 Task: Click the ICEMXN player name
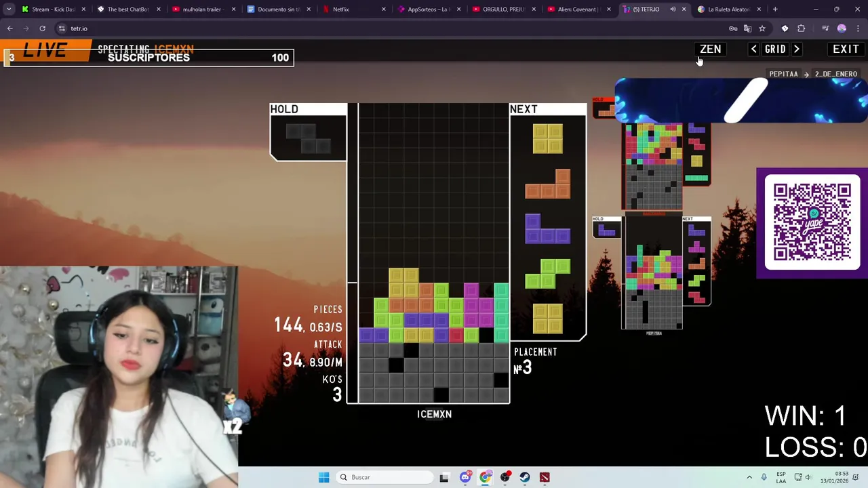(434, 414)
